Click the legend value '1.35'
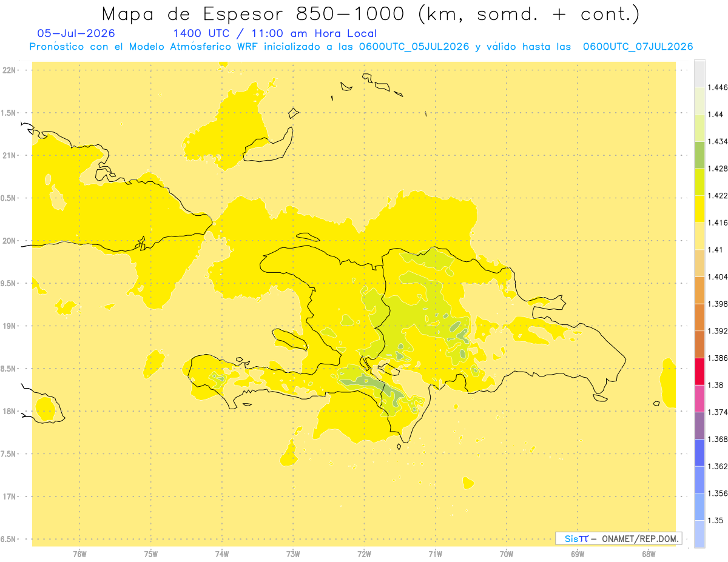Viewport: 728px width, 562px height. pos(715,521)
